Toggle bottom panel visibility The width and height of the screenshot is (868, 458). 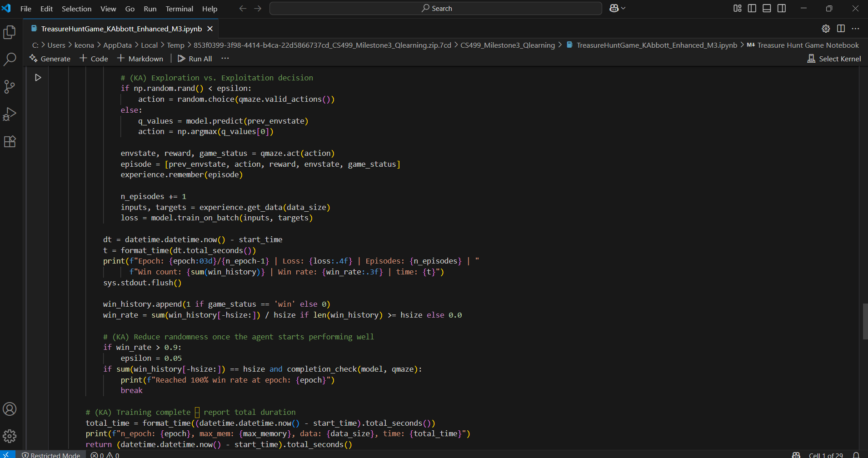pyautogui.click(x=767, y=8)
